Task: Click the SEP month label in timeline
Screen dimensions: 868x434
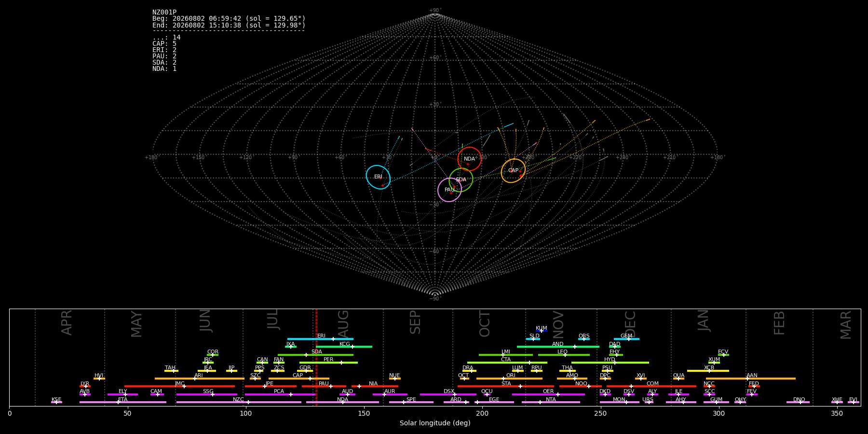Action: tap(415, 322)
